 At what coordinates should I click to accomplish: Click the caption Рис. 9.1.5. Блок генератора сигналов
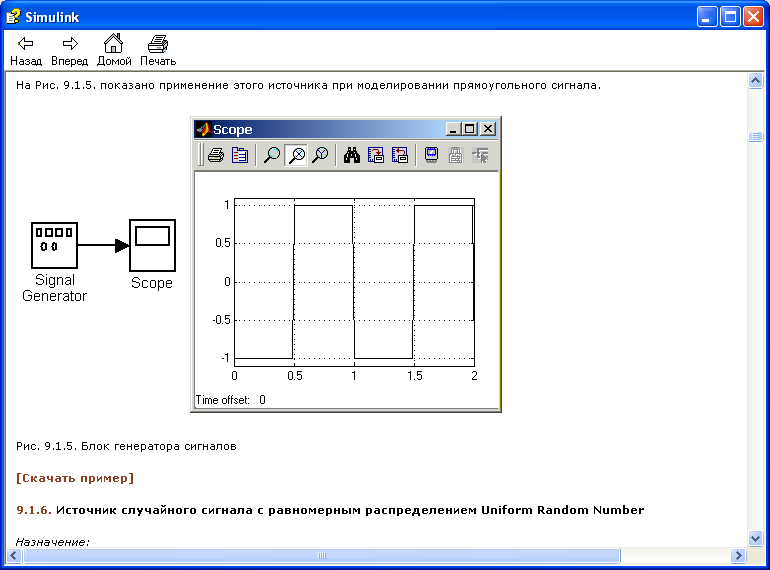(x=126, y=446)
